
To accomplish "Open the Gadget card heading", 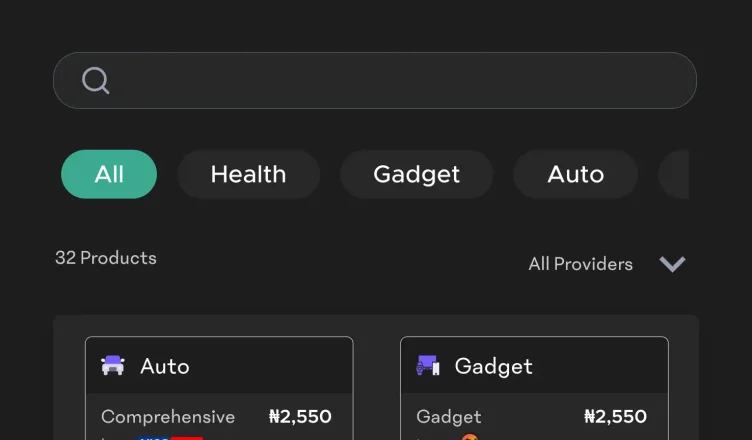I will tap(493, 366).
